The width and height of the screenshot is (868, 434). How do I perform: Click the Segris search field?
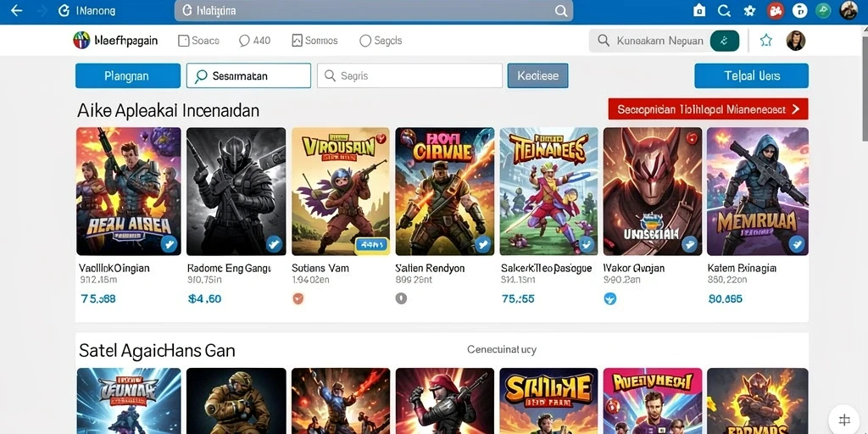tap(409, 75)
